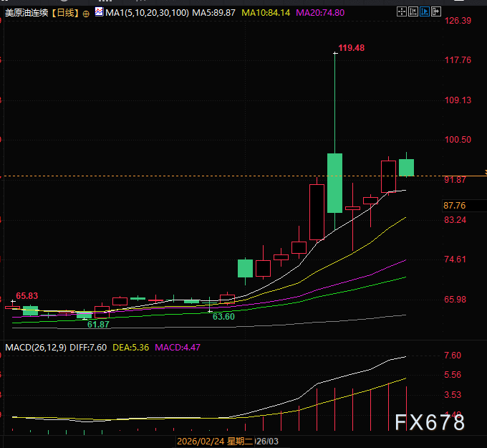Click the 74.61 axis price value
This screenshot has width=487, height=448.
tap(455, 259)
